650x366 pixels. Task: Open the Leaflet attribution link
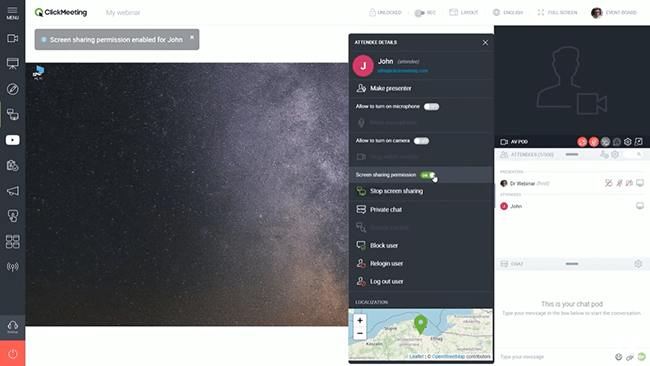coord(416,356)
